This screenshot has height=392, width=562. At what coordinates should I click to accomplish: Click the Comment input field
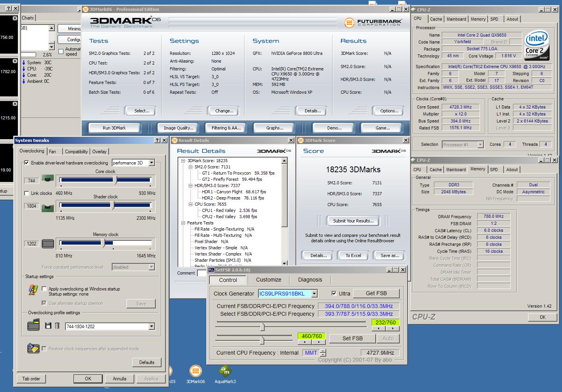point(202,273)
